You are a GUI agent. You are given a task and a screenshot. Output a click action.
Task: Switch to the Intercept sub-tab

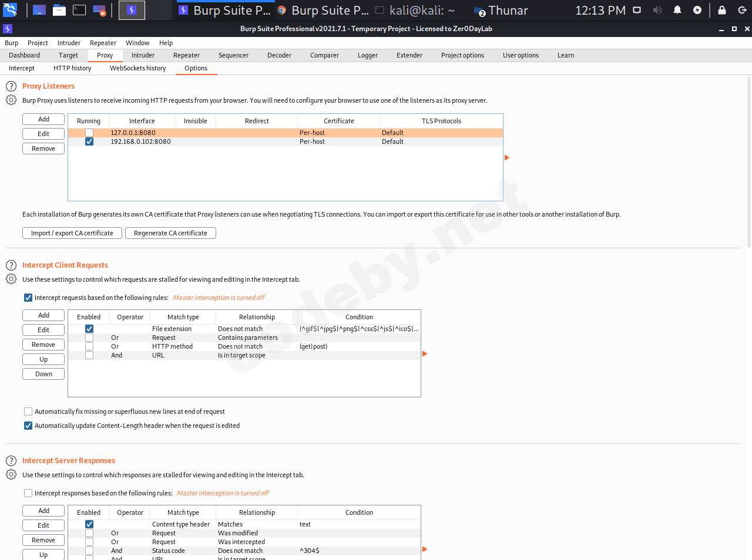22,68
